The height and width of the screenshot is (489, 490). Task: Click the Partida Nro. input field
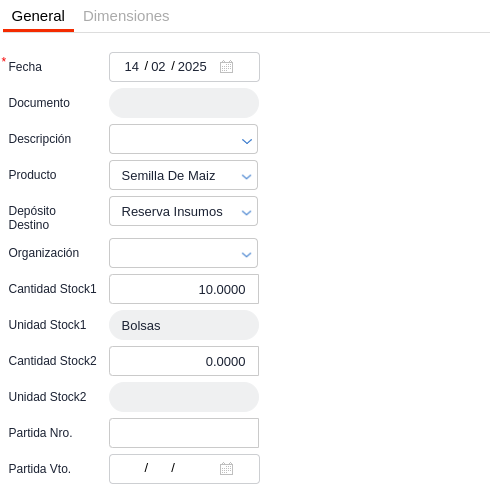point(184,433)
